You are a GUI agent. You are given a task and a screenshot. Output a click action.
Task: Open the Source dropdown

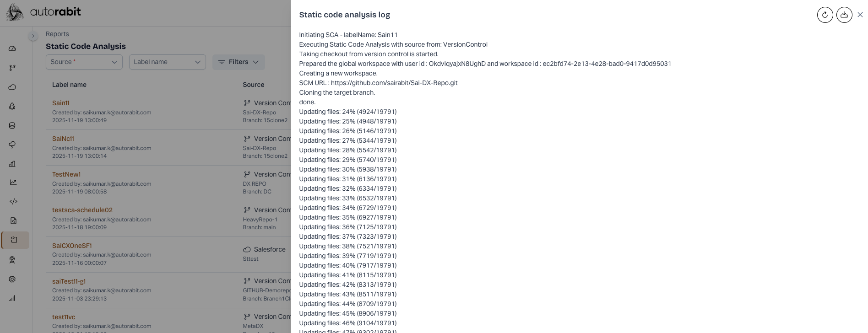click(84, 62)
